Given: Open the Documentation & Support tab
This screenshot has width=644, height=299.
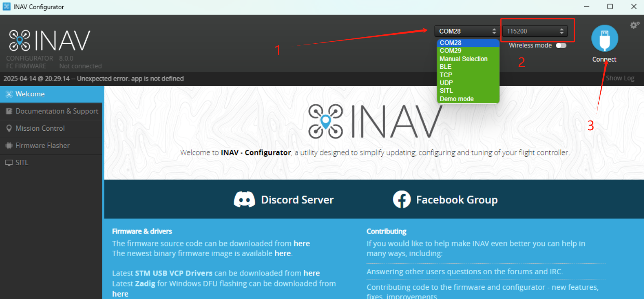Looking at the screenshot, I should pyautogui.click(x=51, y=111).
